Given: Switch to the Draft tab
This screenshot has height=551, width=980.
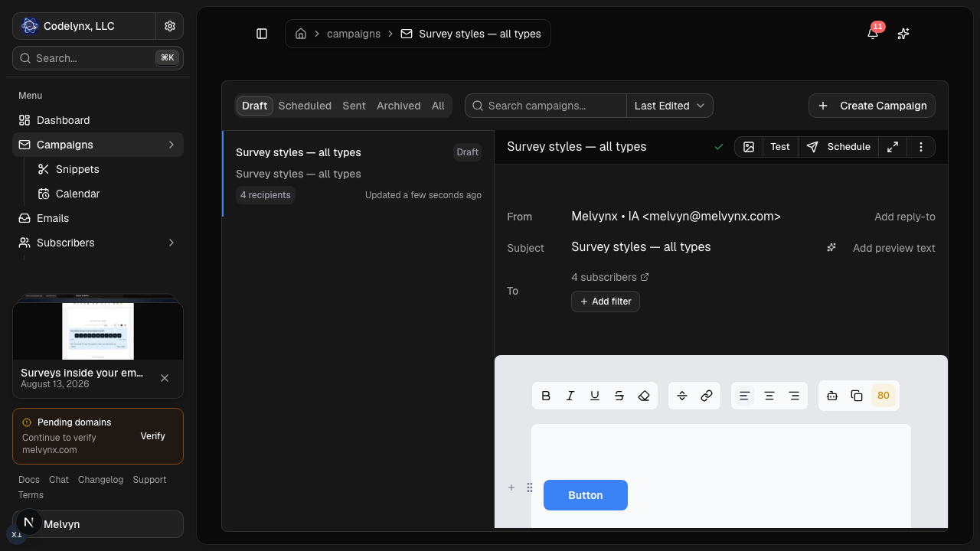Looking at the screenshot, I should coord(254,106).
